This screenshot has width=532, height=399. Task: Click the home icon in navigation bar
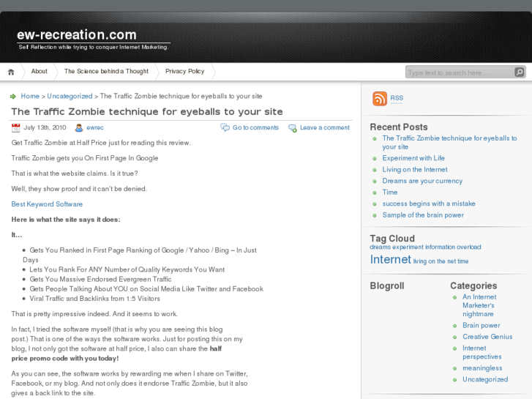click(11, 72)
